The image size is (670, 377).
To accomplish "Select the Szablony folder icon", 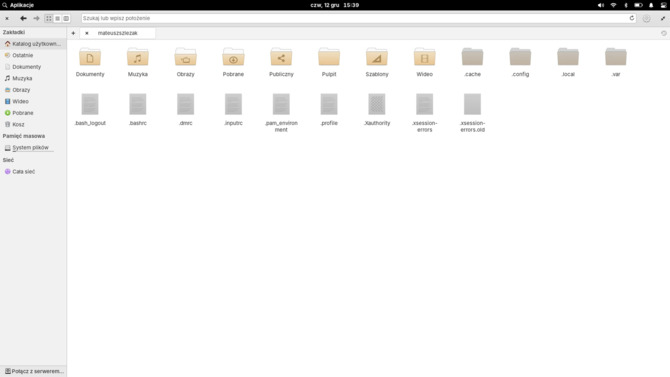I will tap(377, 57).
